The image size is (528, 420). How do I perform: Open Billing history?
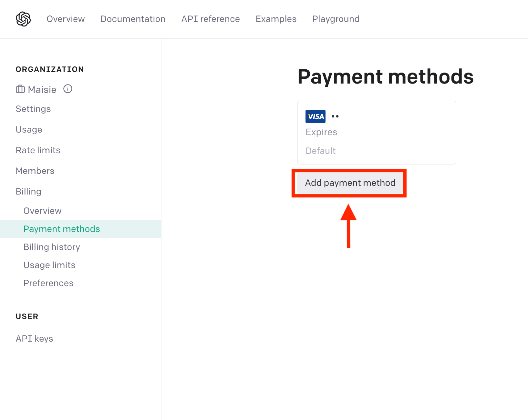[x=51, y=247]
